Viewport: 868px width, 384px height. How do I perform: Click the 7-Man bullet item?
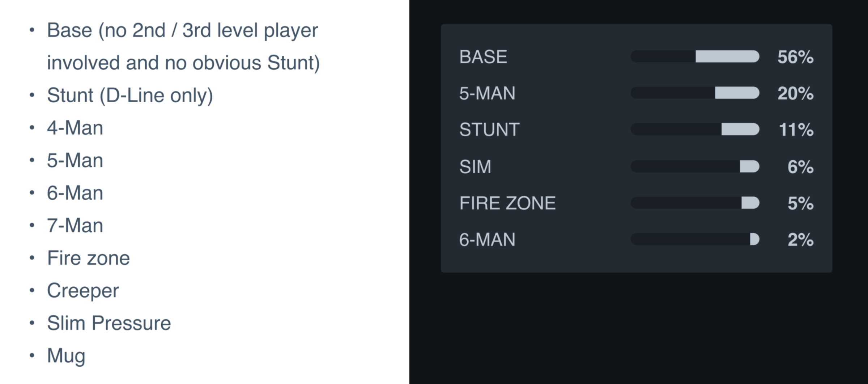[x=75, y=226]
